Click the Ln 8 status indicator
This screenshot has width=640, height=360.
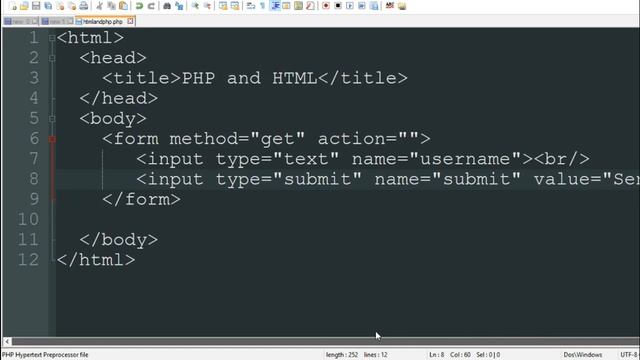pos(436,355)
